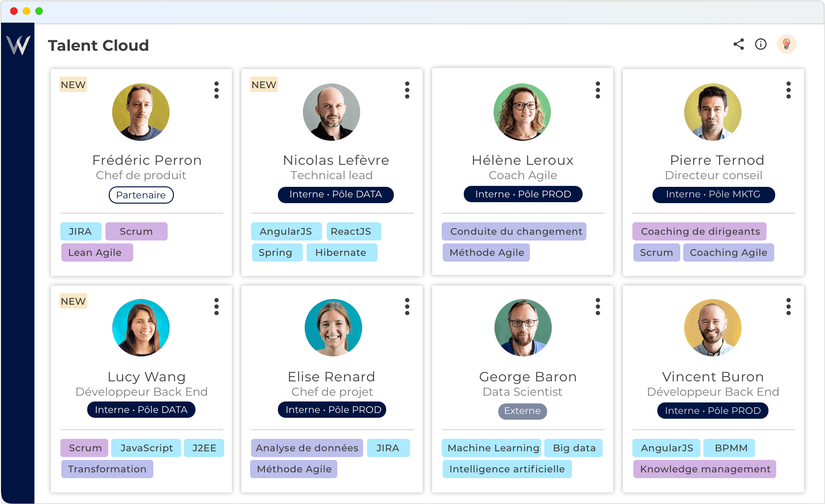Open Elise Renard's more options icon

pos(407,307)
